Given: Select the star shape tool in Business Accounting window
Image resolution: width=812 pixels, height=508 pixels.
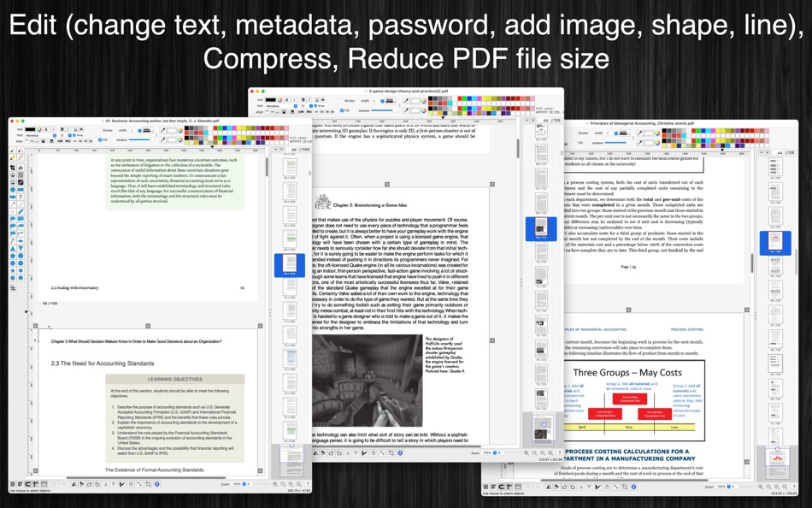Looking at the screenshot, I should [13, 270].
